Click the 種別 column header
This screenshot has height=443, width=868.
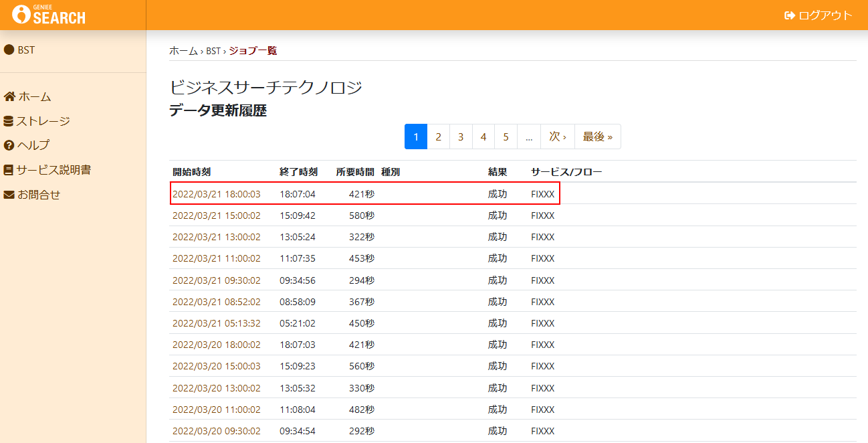click(391, 172)
